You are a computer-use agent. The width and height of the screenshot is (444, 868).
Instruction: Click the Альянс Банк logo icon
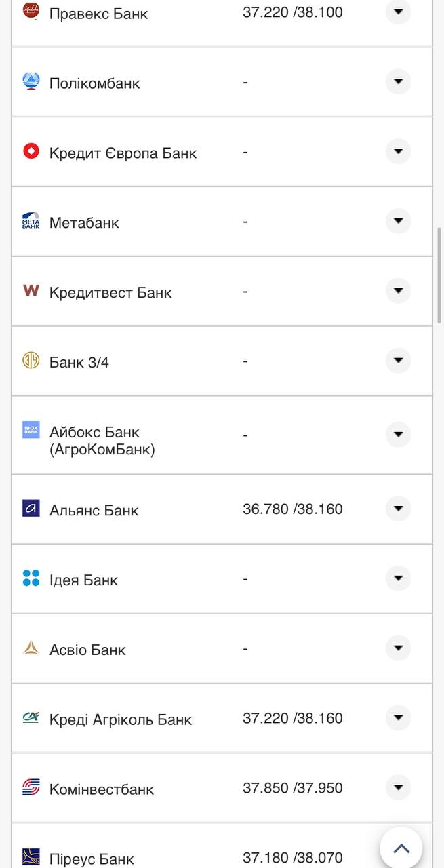(31, 509)
